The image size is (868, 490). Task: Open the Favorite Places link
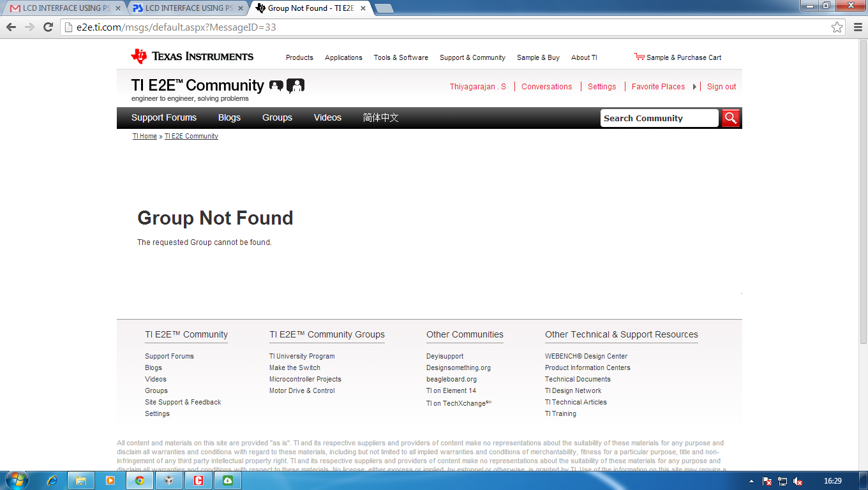click(x=658, y=87)
